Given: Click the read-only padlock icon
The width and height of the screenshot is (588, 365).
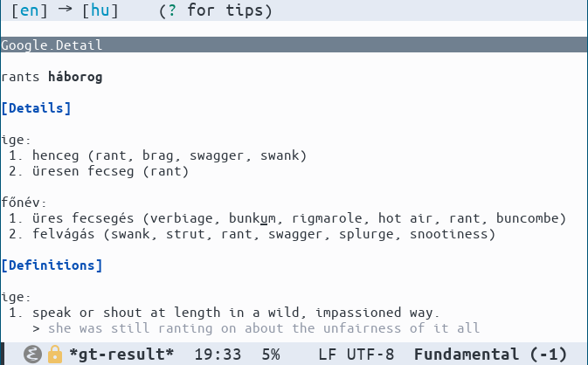Looking at the screenshot, I should click(x=55, y=354).
